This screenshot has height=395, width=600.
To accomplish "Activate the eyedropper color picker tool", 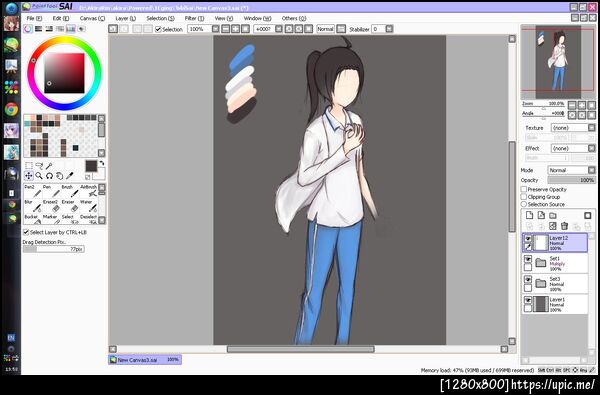I will (70, 176).
